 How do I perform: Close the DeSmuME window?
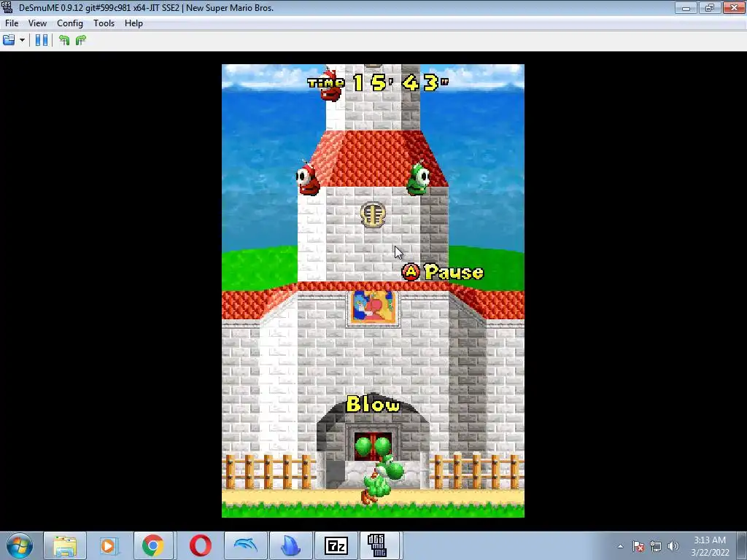pyautogui.click(x=734, y=7)
